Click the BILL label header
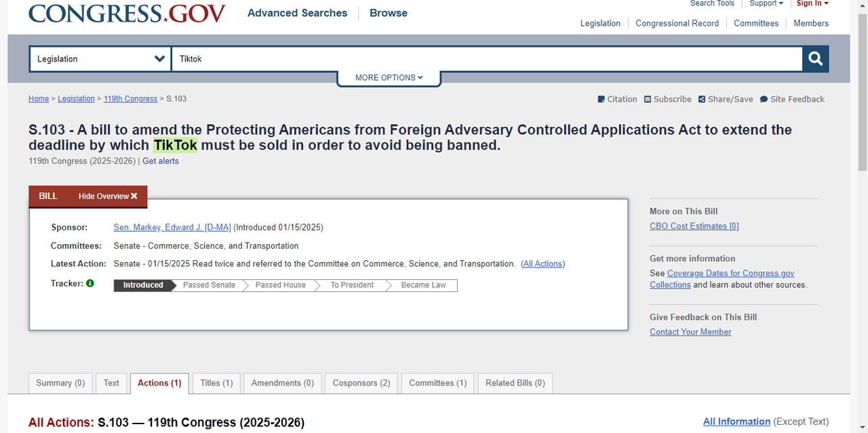Screen dimensions: 868x433 [48, 196]
